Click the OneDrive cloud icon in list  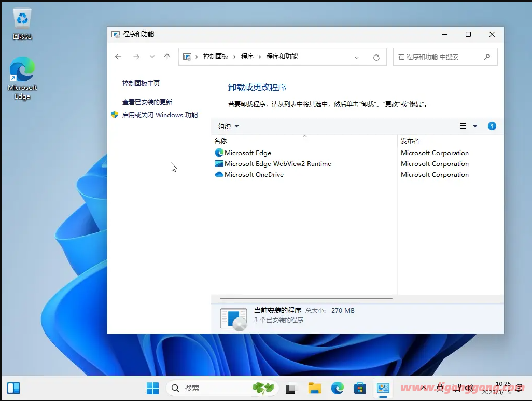click(x=219, y=174)
